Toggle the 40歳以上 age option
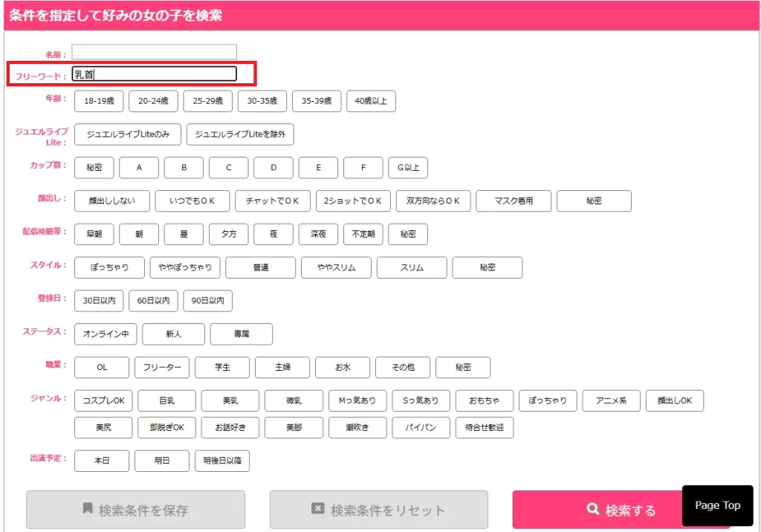This screenshot has height=532, width=761. click(x=371, y=101)
